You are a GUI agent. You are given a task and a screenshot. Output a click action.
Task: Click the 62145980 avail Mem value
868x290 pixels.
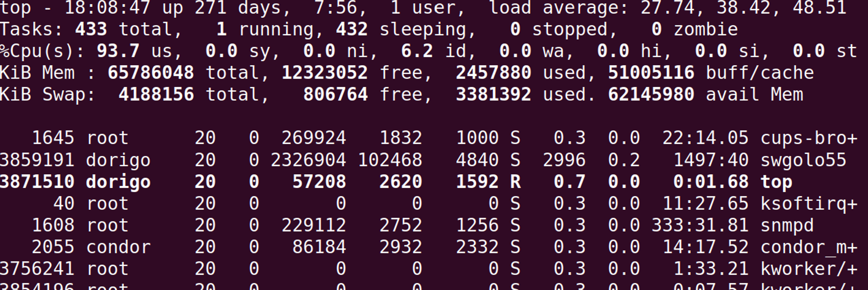click(651, 95)
